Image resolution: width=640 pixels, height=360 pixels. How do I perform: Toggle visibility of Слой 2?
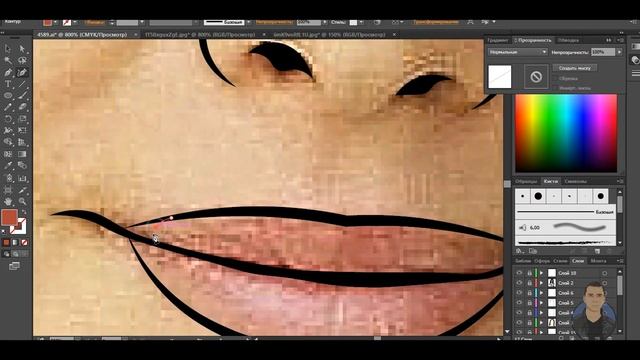click(x=519, y=283)
